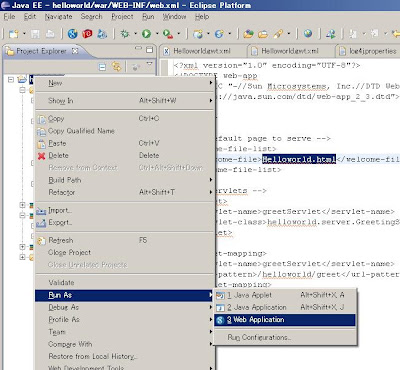Image resolution: width=400 pixels, height=370 pixels.
Task: Choose Delete with red X icon
Action: point(125,155)
